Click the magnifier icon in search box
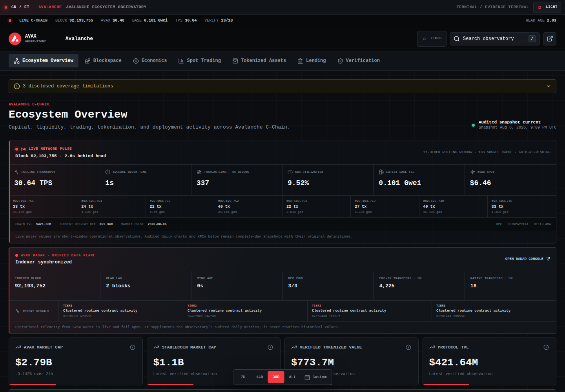The image size is (565, 392). pos(457,38)
